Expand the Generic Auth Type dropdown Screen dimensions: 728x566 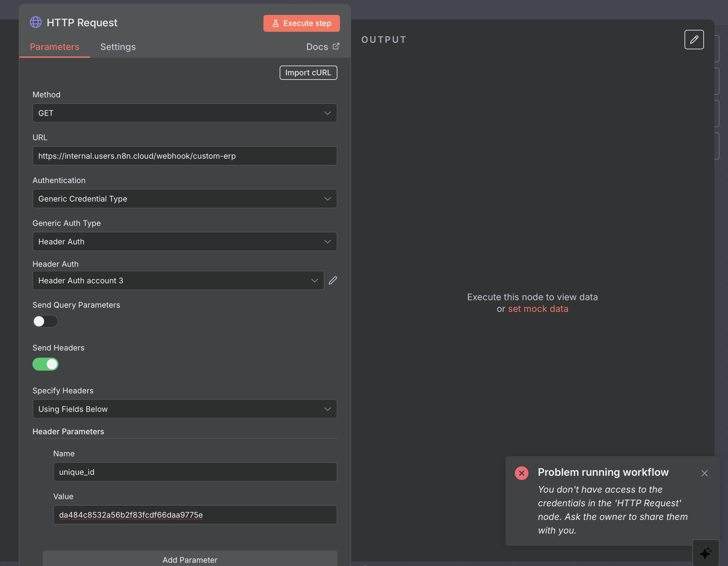(185, 241)
